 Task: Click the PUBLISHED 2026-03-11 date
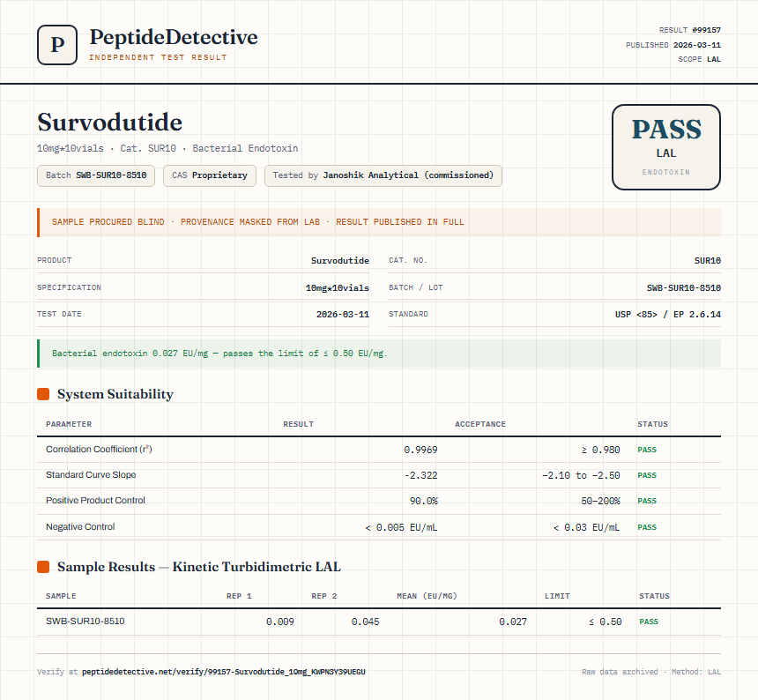click(x=673, y=45)
